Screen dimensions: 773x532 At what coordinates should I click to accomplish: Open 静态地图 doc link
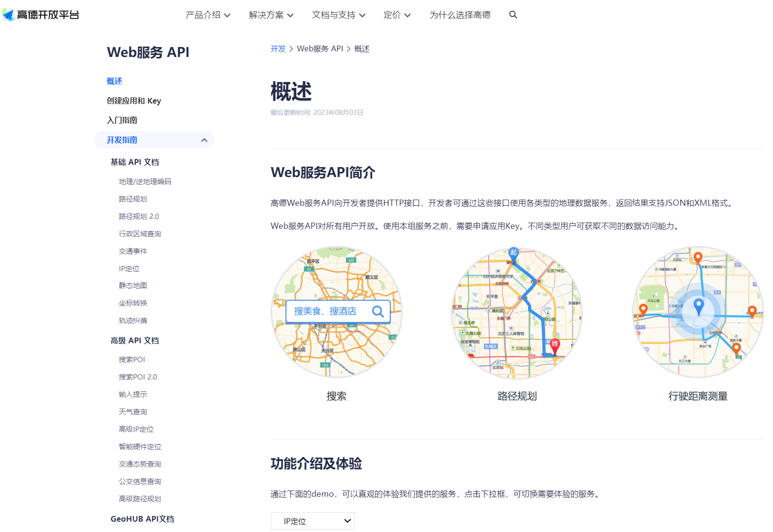coord(133,285)
